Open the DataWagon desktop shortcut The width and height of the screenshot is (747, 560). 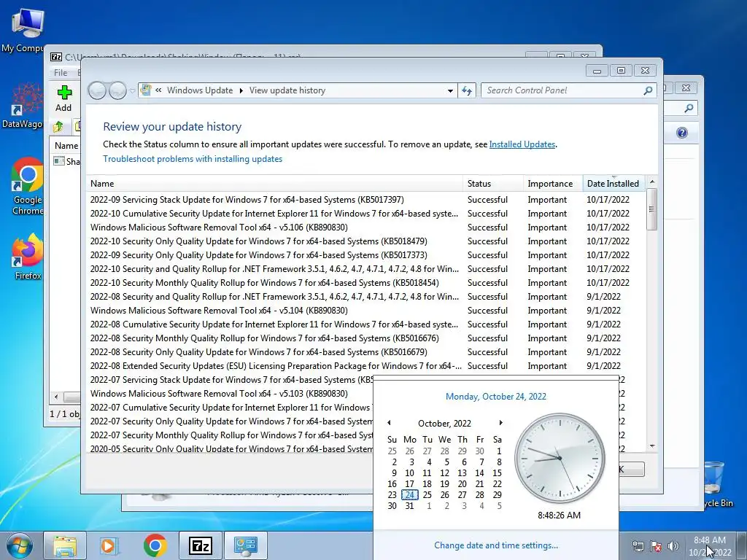(x=23, y=106)
